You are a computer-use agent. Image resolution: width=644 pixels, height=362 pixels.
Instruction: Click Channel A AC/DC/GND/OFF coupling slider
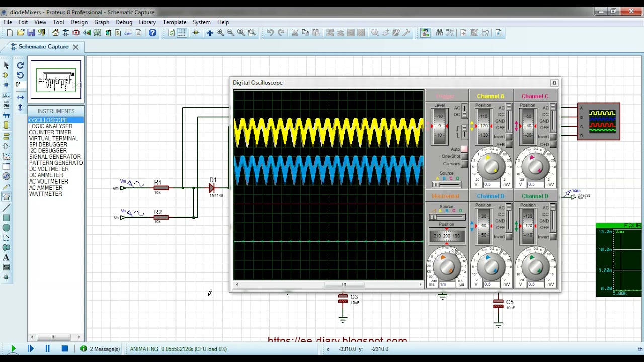(x=509, y=119)
